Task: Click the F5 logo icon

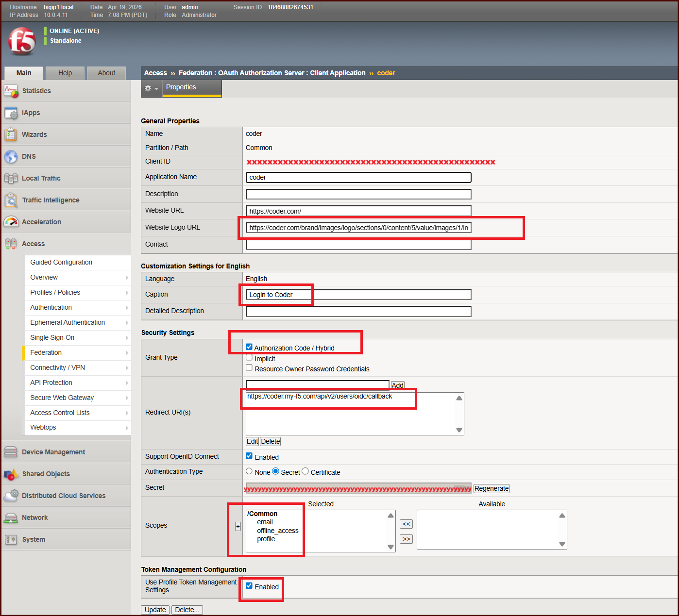Action: [22, 41]
